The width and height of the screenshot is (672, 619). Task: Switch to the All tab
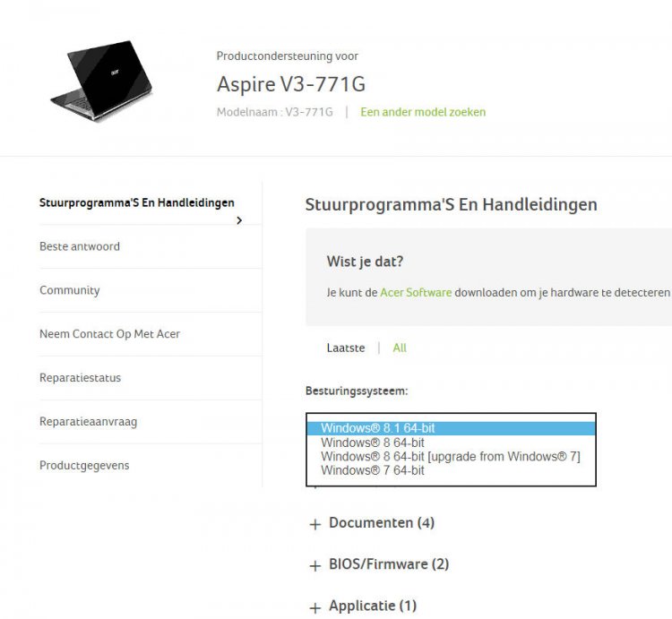pyautogui.click(x=400, y=348)
